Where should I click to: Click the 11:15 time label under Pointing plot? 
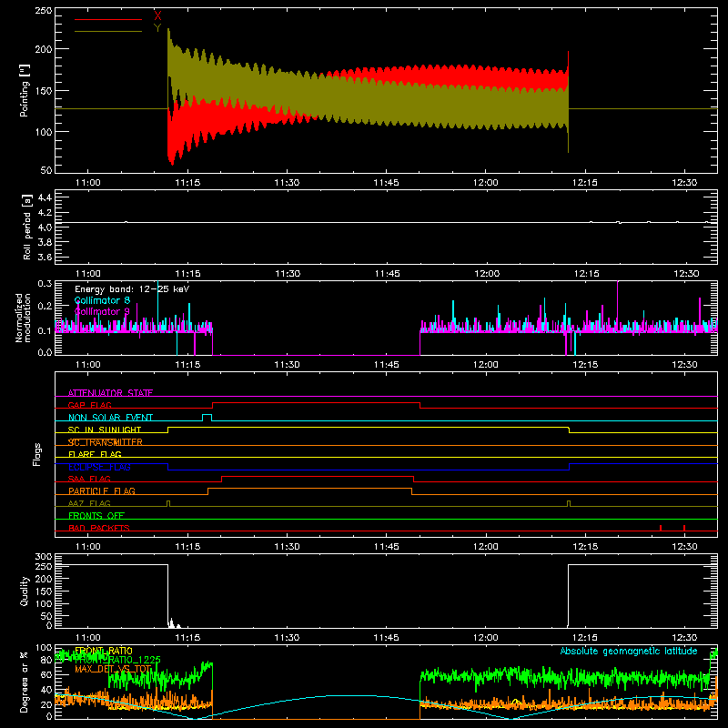pyautogui.click(x=187, y=183)
